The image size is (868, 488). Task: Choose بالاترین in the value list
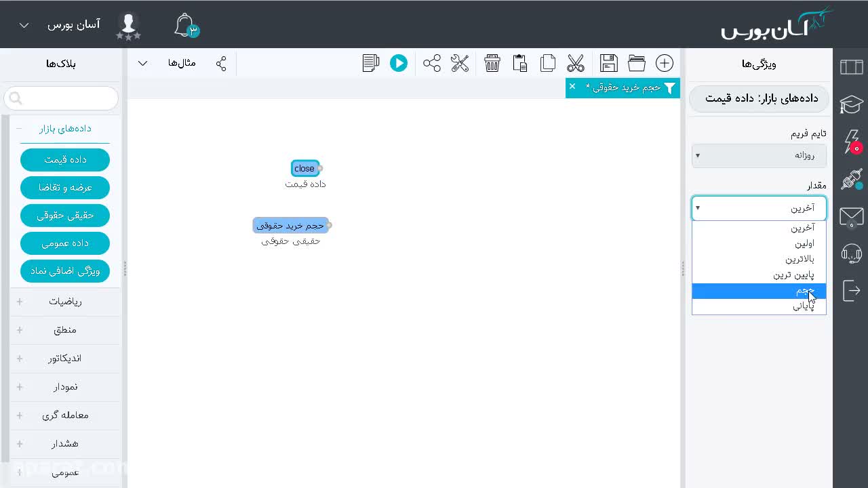(x=759, y=259)
